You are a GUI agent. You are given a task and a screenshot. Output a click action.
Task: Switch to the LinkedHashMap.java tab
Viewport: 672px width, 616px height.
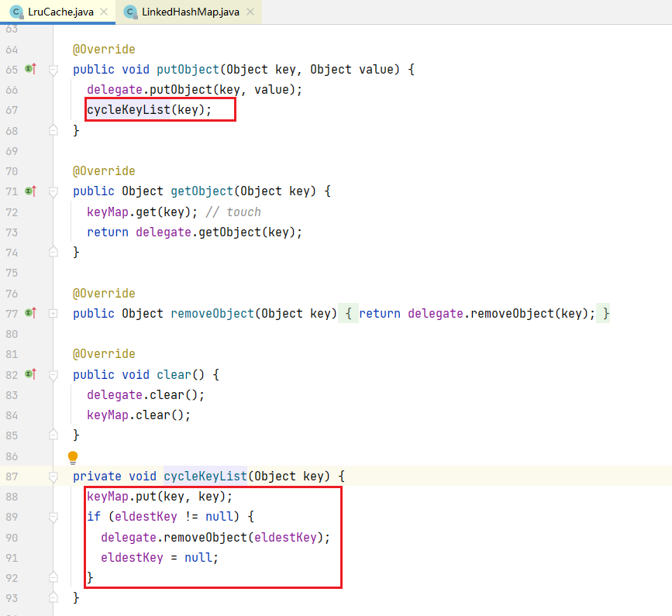pos(190,12)
